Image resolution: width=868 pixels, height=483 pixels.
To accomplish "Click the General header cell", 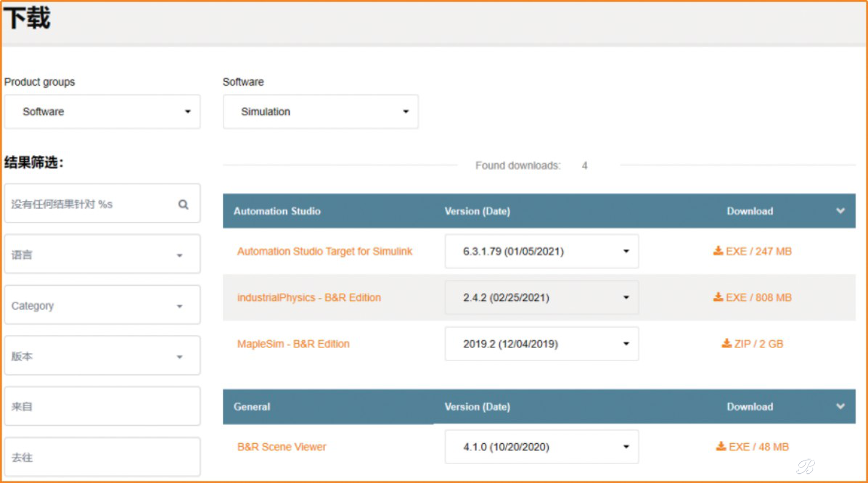I will (x=252, y=407).
